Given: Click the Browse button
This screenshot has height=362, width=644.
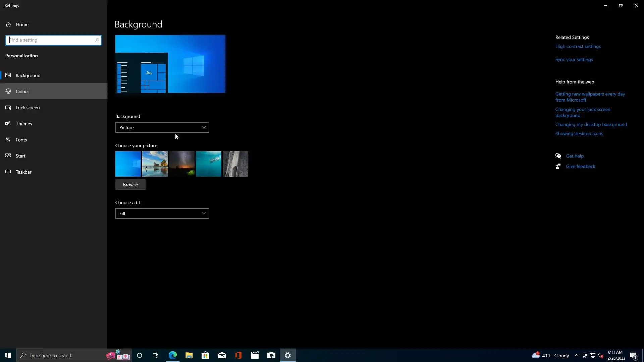Looking at the screenshot, I should [x=130, y=185].
